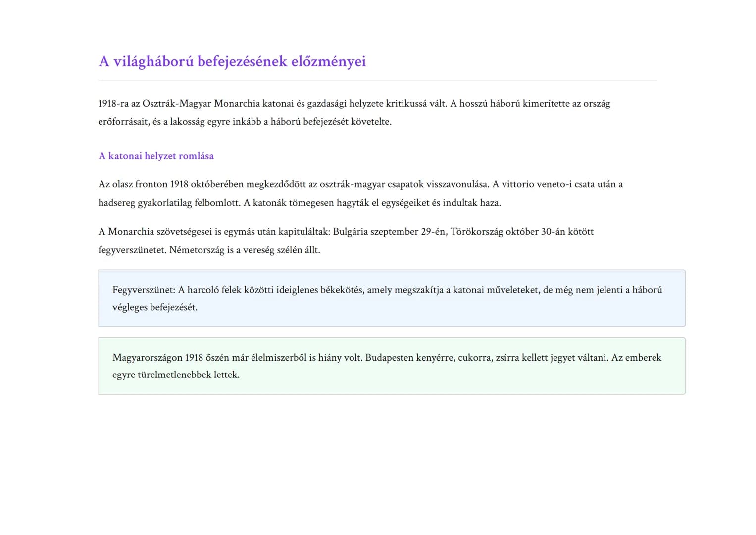Click "végleges befejezését" in the blue box
The image size is (756, 535).
[154, 308]
